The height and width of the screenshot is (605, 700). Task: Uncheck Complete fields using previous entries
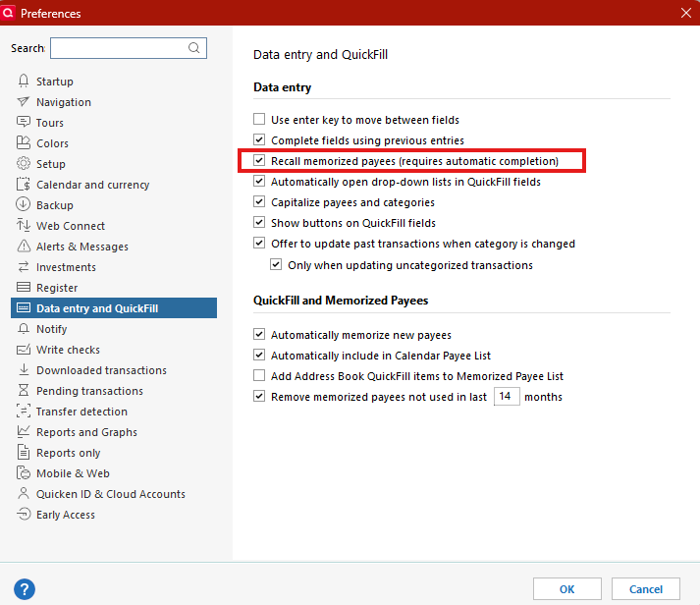click(259, 139)
